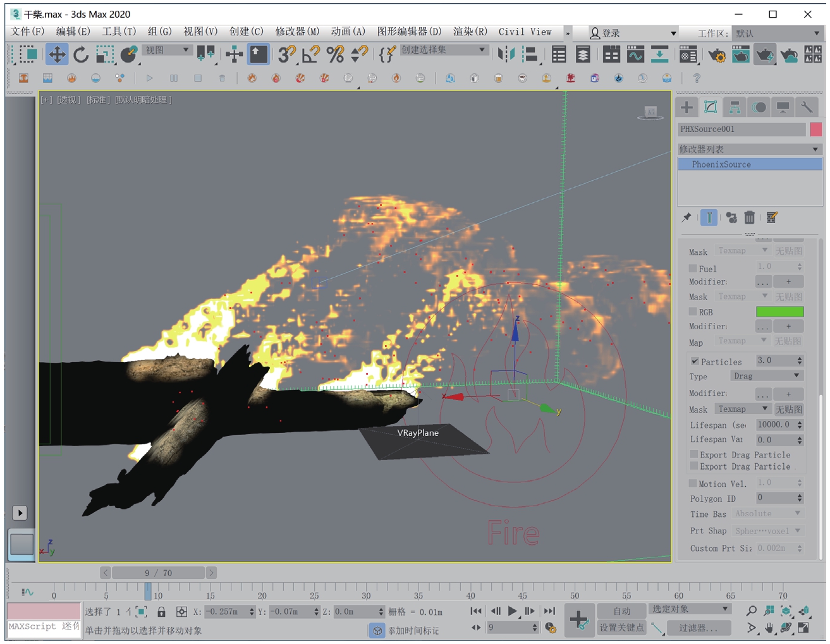830x644 pixels.
Task: Open the Utilities panel wrench icon
Action: click(x=807, y=107)
